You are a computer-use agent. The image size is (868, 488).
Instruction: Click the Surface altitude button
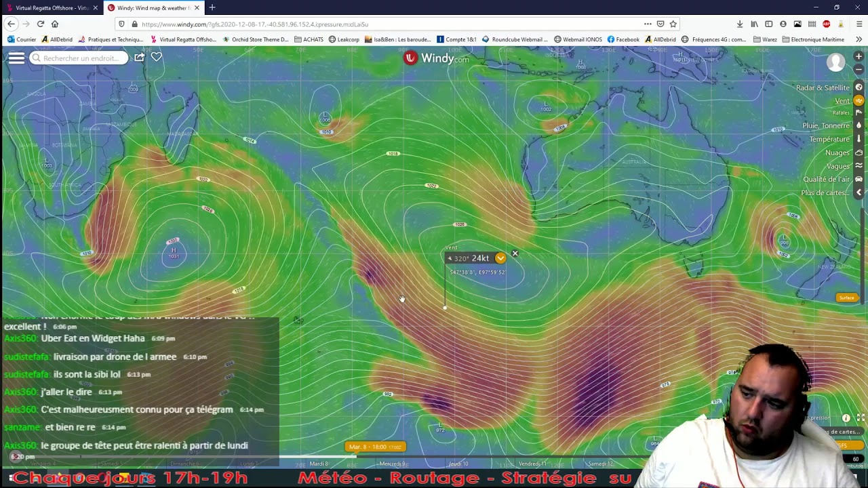point(846,298)
